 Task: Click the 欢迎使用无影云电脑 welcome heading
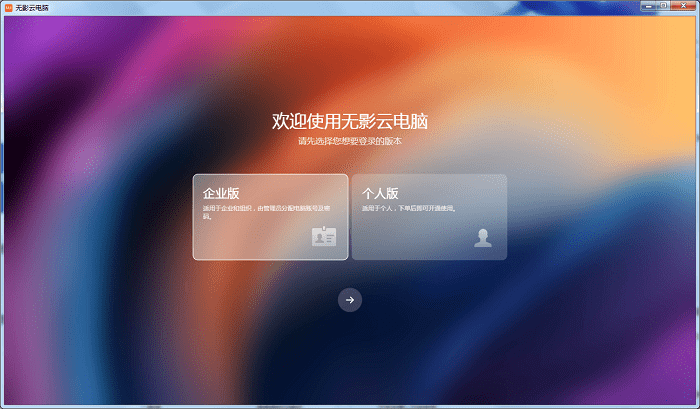click(350, 121)
